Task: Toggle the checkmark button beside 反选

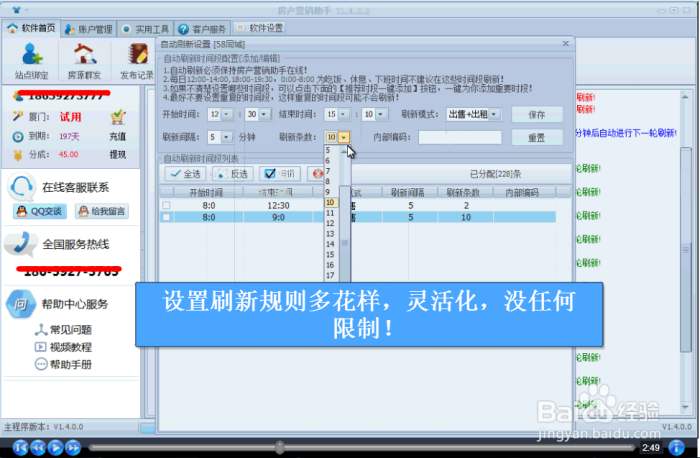Action: coord(280,174)
